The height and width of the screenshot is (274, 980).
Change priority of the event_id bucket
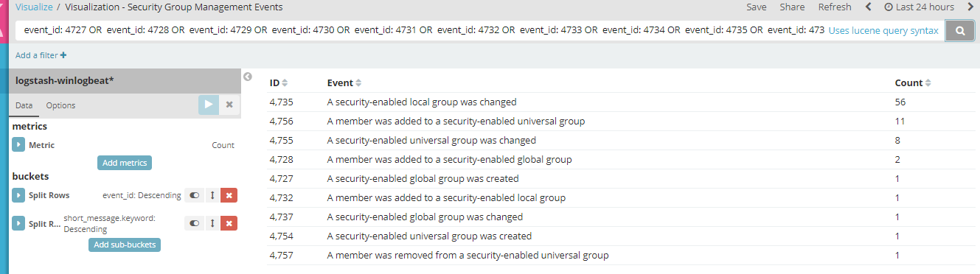(x=212, y=195)
